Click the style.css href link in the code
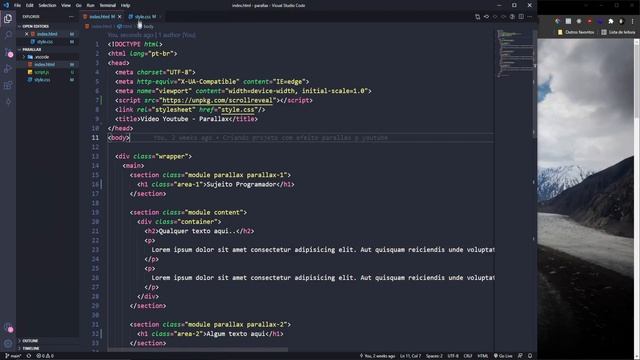640x360 pixels. point(238,110)
